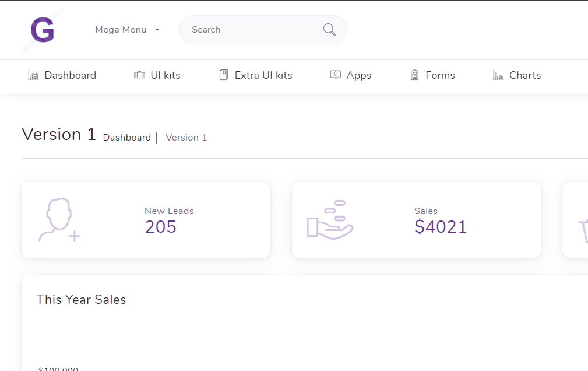Click the graph icon beside Charts
This screenshot has width=588, height=371.
(x=498, y=75)
